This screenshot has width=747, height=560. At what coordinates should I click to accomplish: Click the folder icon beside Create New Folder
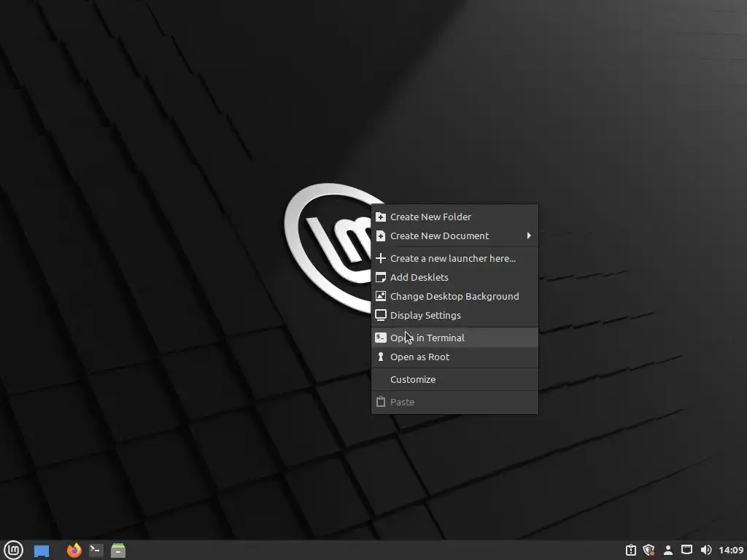click(381, 217)
